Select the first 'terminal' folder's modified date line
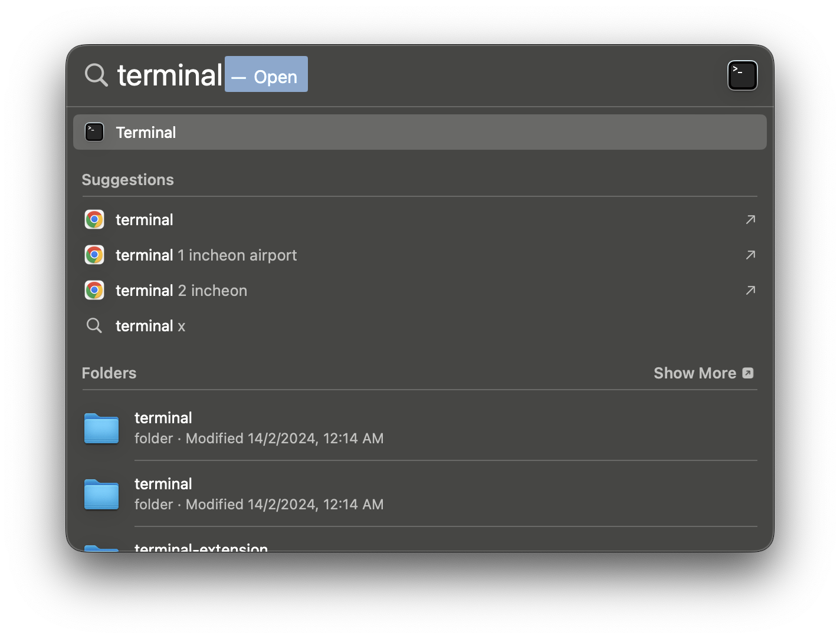 [259, 439]
